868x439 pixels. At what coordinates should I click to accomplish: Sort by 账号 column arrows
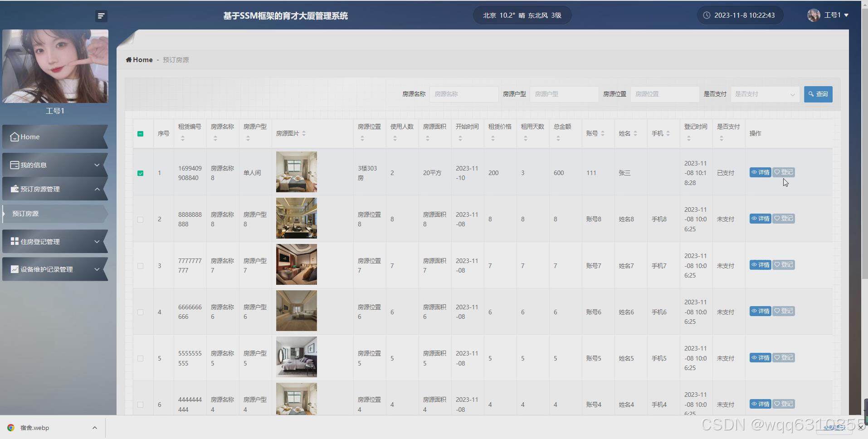[603, 133]
